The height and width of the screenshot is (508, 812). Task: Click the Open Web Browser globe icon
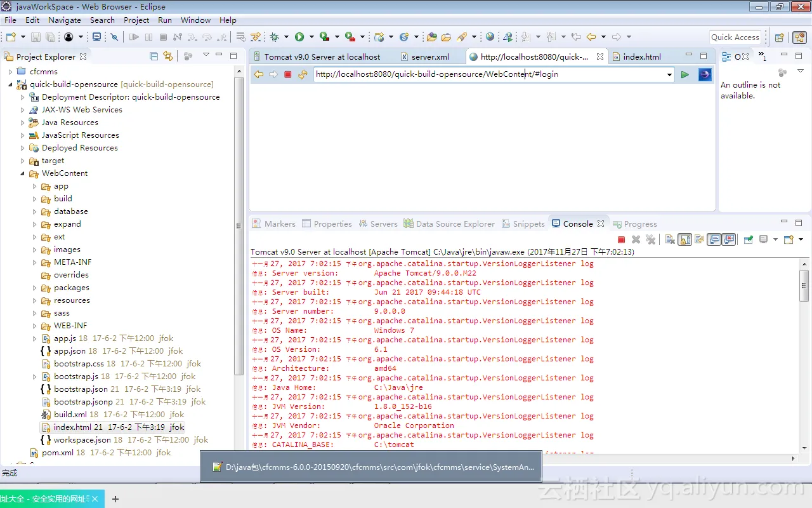[x=490, y=37]
